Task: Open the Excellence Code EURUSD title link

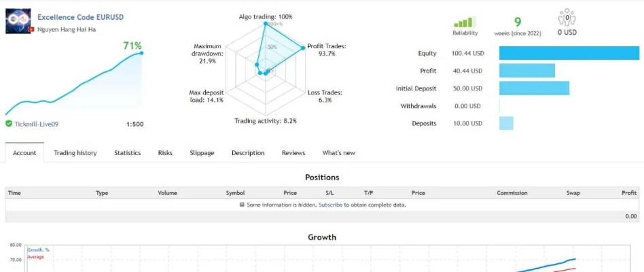Action: click(x=81, y=16)
